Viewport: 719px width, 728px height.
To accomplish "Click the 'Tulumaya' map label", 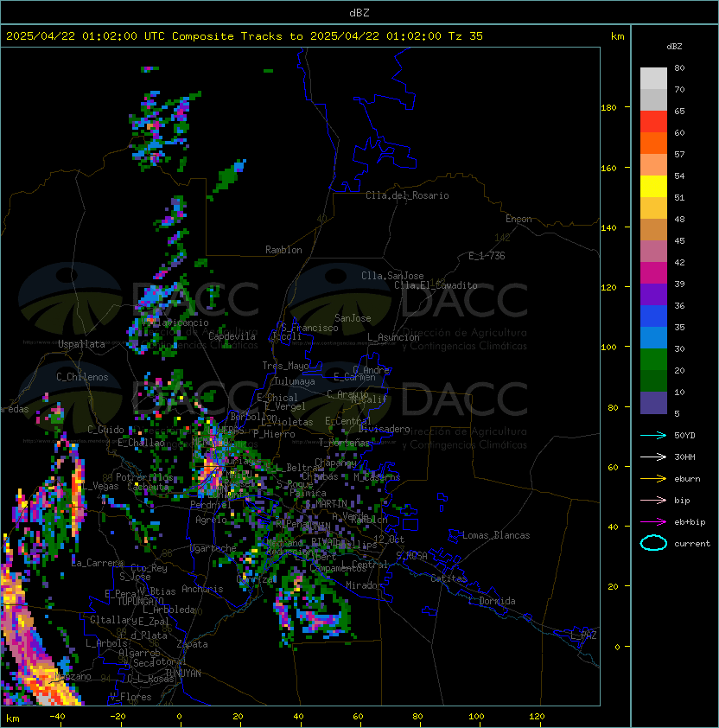I will (x=295, y=381).
